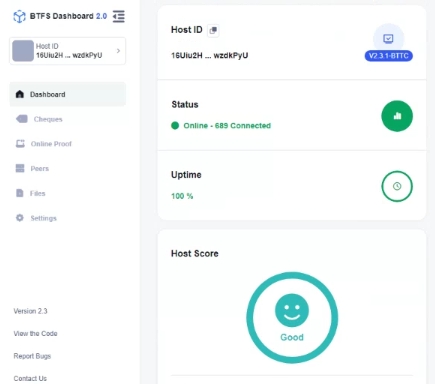Click the Cheques tag icon
This screenshot has height=384, width=435.
tap(22, 119)
